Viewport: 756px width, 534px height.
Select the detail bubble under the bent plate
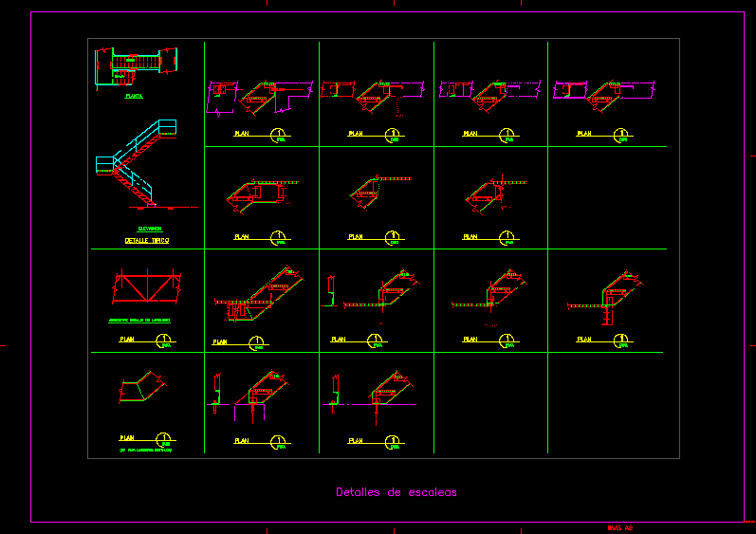pyautogui.click(x=165, y=438)
